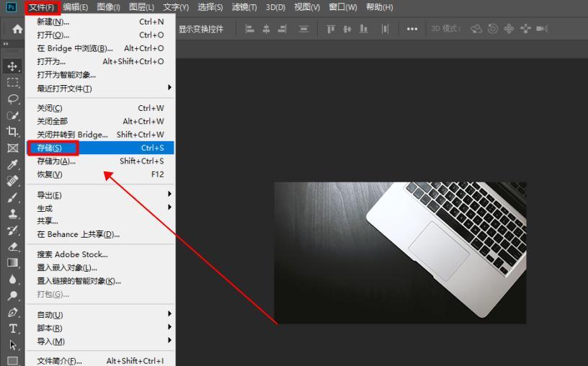Select the History Brush tool
Image resolution: width=588 pixels, height=366 pixels.
click(x=12, y=231)
